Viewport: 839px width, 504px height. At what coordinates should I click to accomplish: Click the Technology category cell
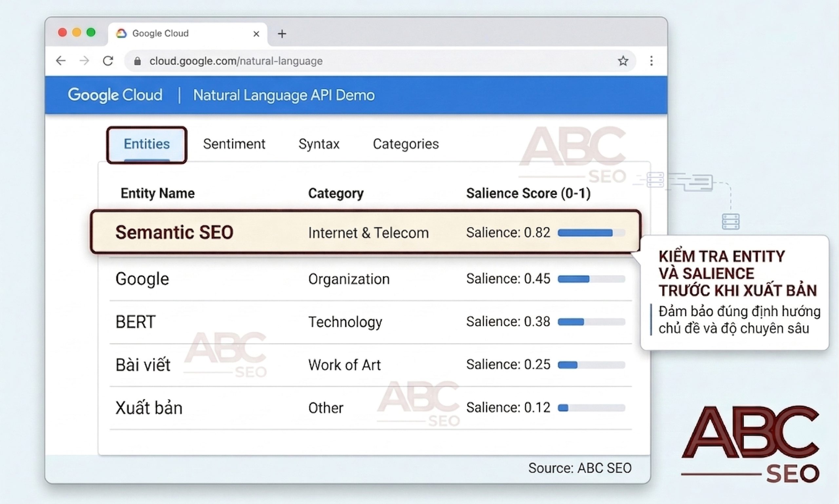(x=345, y=322)
